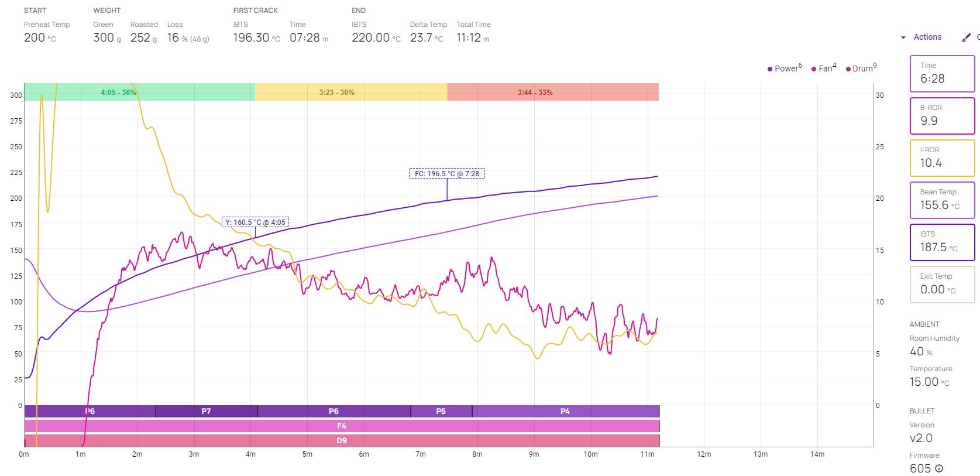Toggle the IBTS curve tile
Viewport: 980px width, 476px height.
942,242
